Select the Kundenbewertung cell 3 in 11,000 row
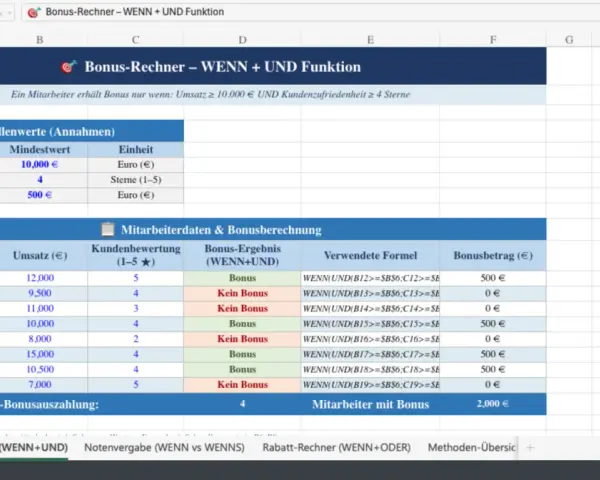The height and width of the screenshot is (480, 600). pyautogui.click(x=135, y=309)
